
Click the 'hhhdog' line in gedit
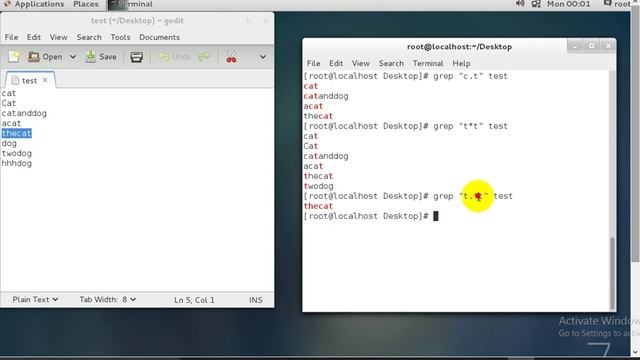(17, 163)
